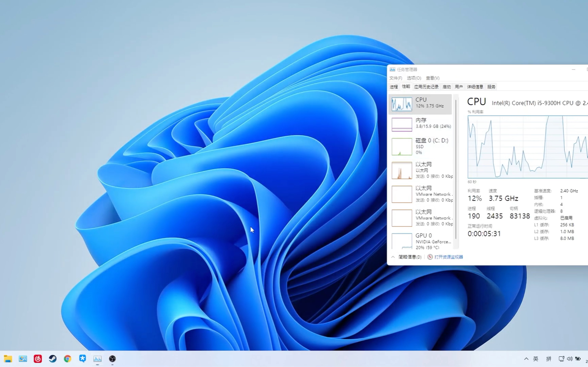Launch Steam from the taskbar

click(53, 359)
